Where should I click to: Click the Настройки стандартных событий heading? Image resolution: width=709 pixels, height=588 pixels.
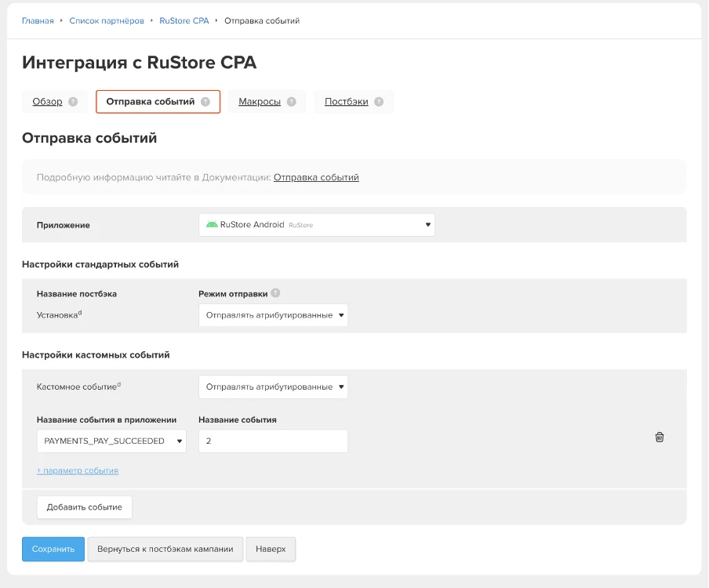tap(100, 264)
